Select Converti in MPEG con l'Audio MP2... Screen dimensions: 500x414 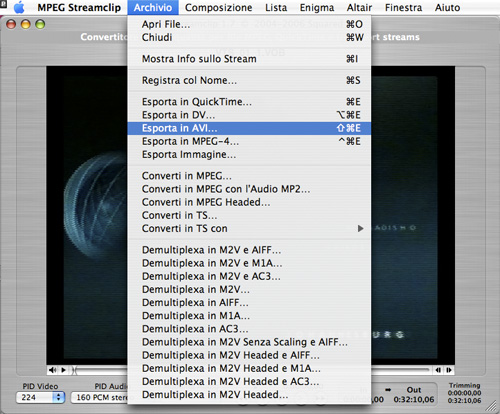(249, 189)
